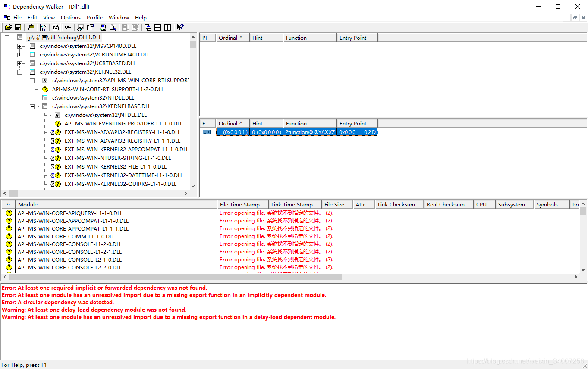Image resolution: width=588 pixels, height=369 pixels.
Task: Expand the UCRTBASED.DLL tree node
Action: 19,63
